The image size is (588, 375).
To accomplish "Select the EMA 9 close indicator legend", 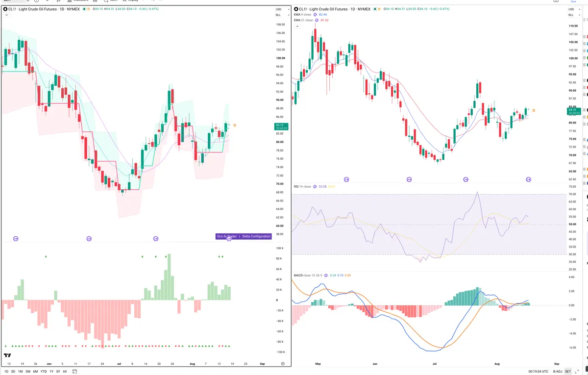I will point(302,15).
